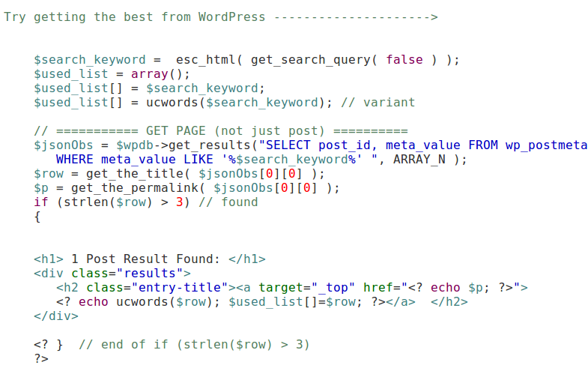Click the 'Try getting the best from WordPress' heading
The width and height of the screenshot is (588, 377).
(x=135, y=16)
